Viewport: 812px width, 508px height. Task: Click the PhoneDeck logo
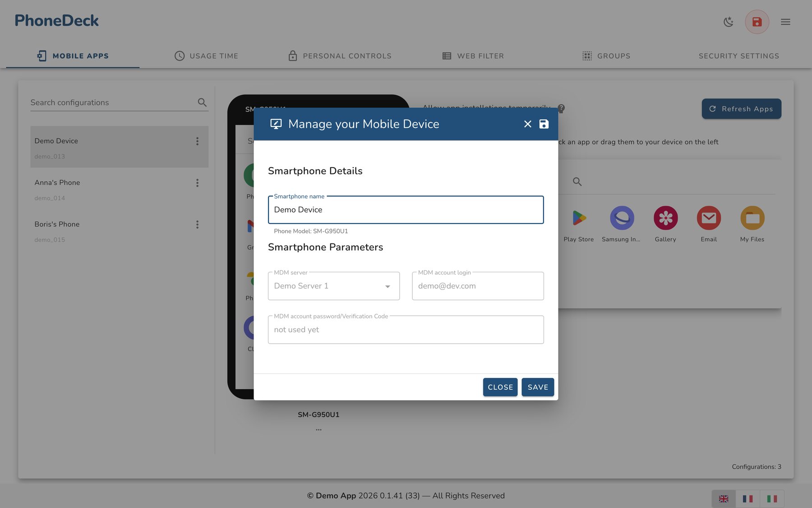point(57,21)
